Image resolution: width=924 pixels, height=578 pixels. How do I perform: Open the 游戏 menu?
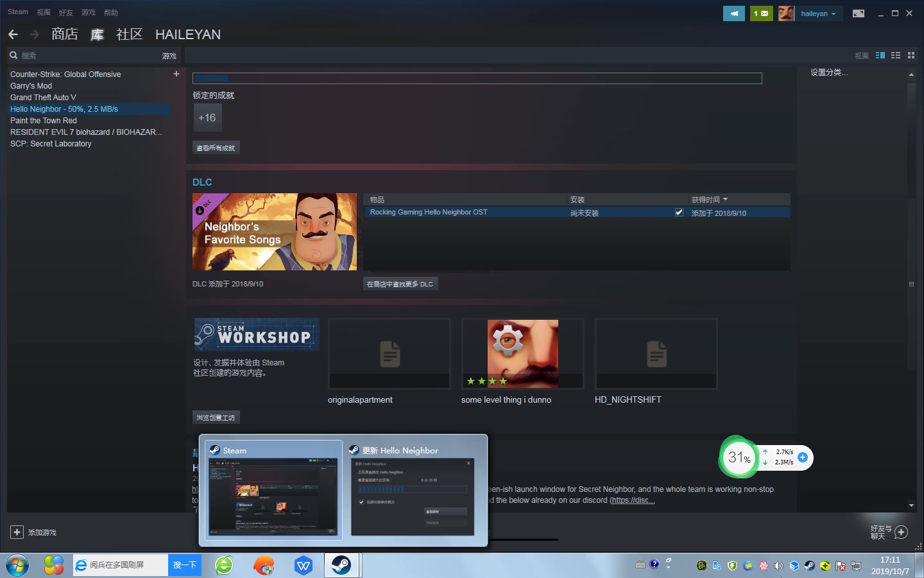(x=89, y=12)
